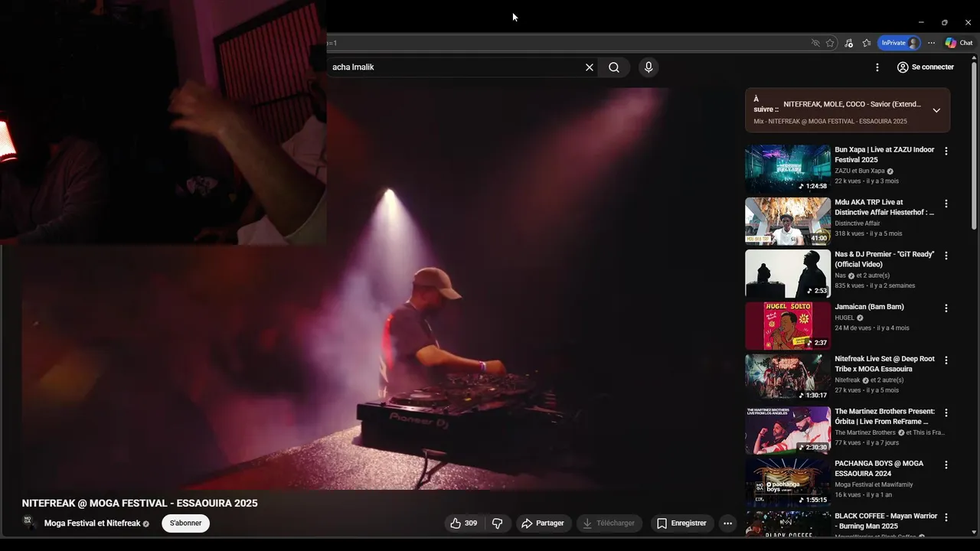The image size is (980, 551).
Task: Open options menu for Nas & DJ Premier video
Action: click(946, 256)
